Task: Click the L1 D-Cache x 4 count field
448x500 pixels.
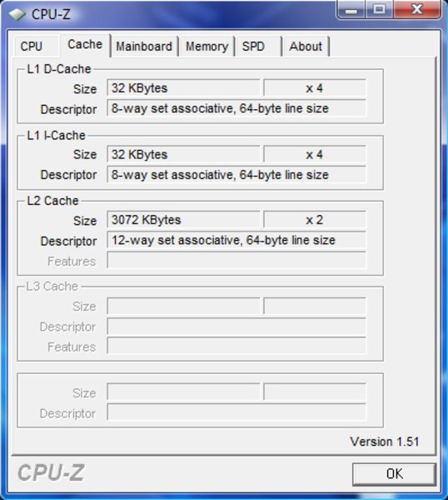Action: coord(315,88)
